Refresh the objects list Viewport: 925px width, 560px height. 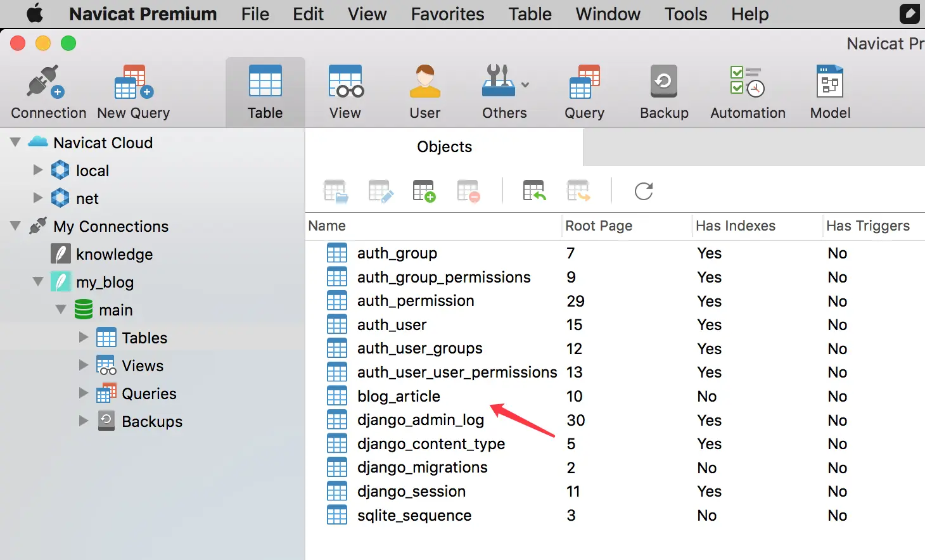(644, 191)
